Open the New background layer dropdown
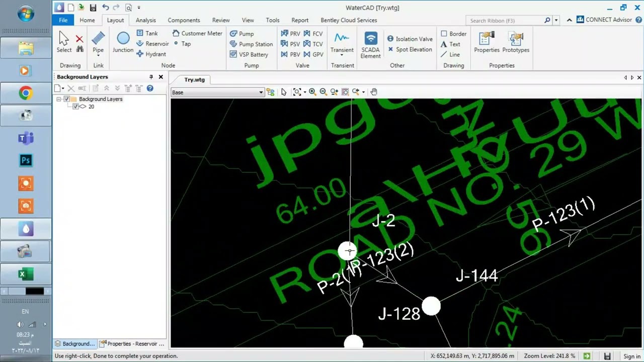The width and height of the screenshot is (644, 362). pos(63,88)
